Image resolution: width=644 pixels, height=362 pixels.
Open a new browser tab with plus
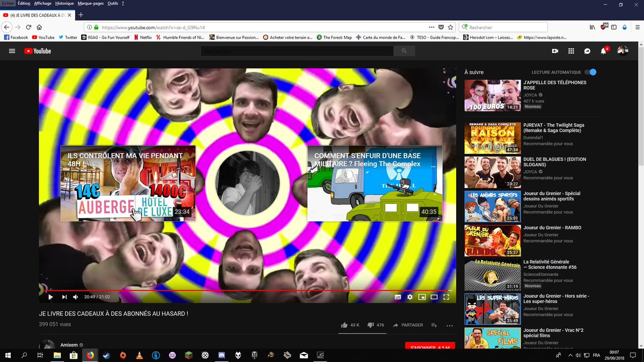pos(80,14)
